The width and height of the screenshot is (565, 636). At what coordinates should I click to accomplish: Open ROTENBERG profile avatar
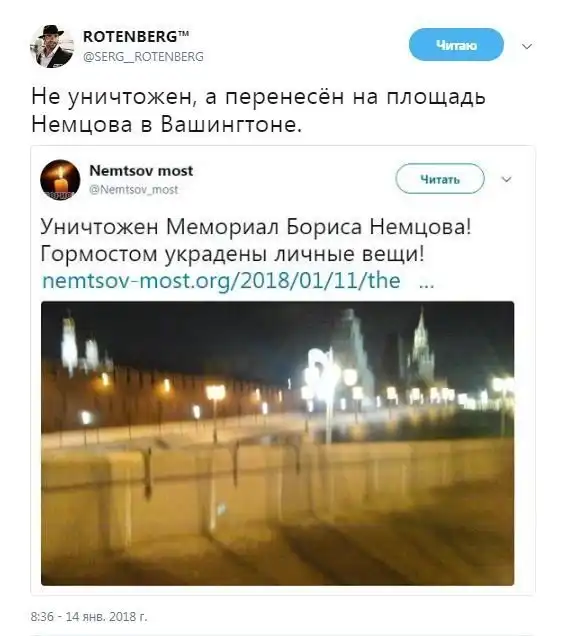point(52,46)
